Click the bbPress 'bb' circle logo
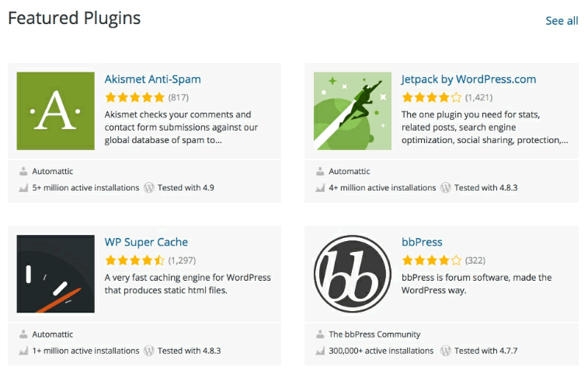The width and height of the screenshot is (588, 371). coord(353,274)
